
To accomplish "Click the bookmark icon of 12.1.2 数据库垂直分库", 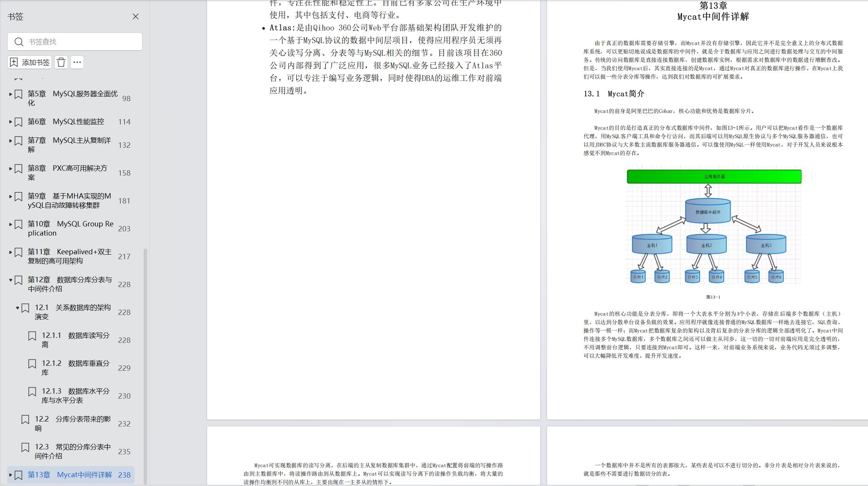I will (32, 364).
